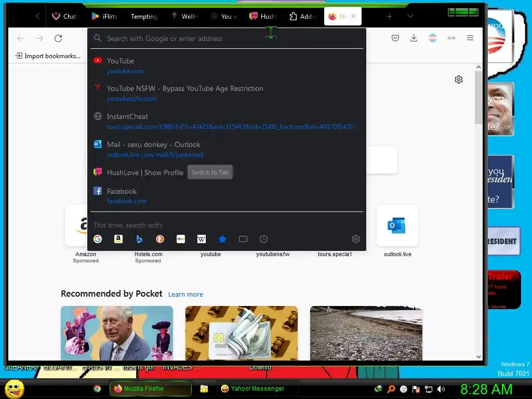Reload the page with the refresh icon
Viewport: 532px width, 399px height.
click(x=58, y=38)
